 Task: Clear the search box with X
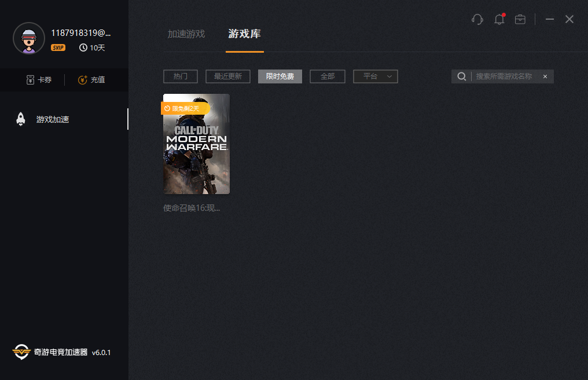coord(545,76)
